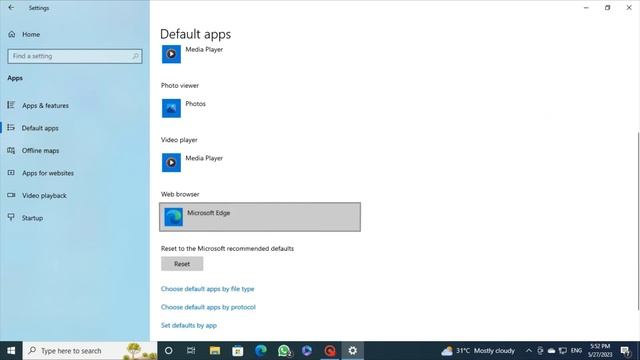Change the Photo viewer default, Photos
The image size is (640, 360).
coord(260,108)
